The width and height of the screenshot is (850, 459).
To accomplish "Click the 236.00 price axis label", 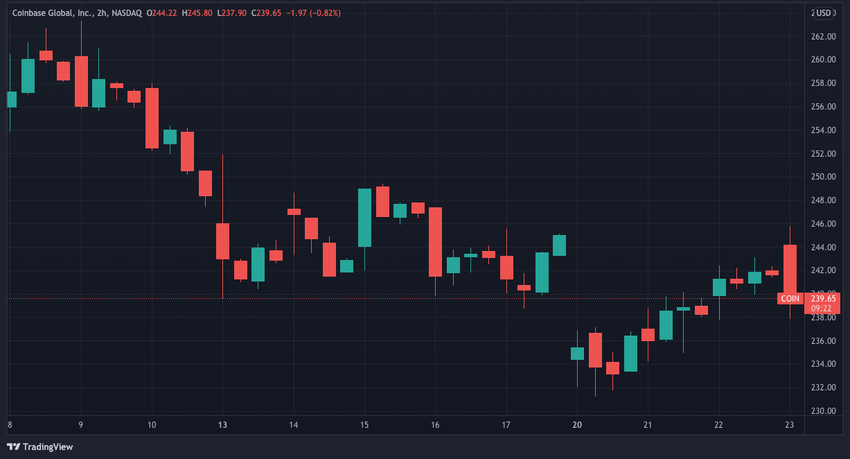I will point(823,341).
